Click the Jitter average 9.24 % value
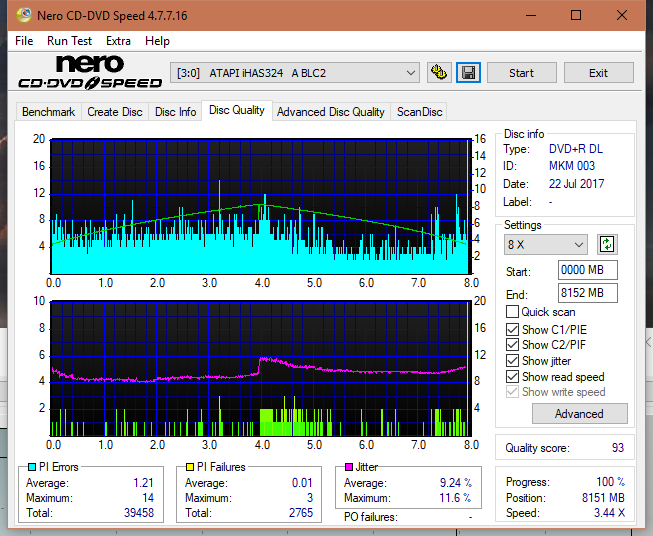653x536 pixels. 456,483
